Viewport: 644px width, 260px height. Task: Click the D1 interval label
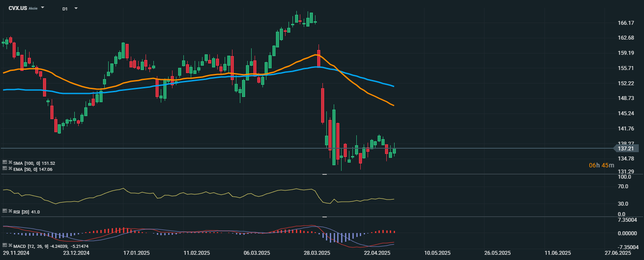(65, 9)
